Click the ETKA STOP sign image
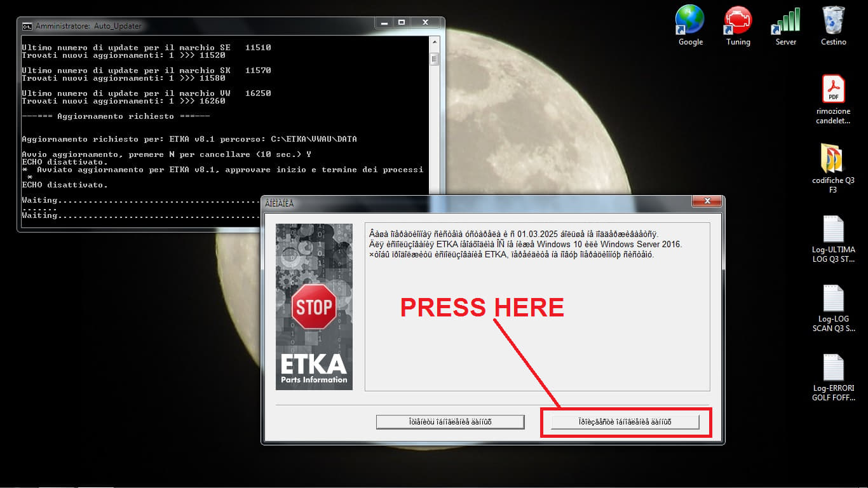 click(314, 306)
